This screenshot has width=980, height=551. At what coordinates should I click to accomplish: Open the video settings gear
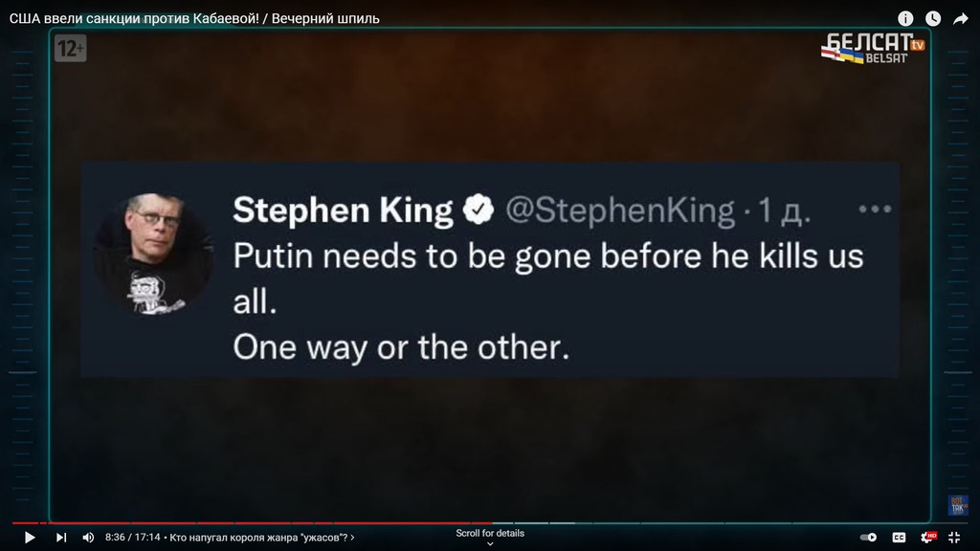(928, 538)
